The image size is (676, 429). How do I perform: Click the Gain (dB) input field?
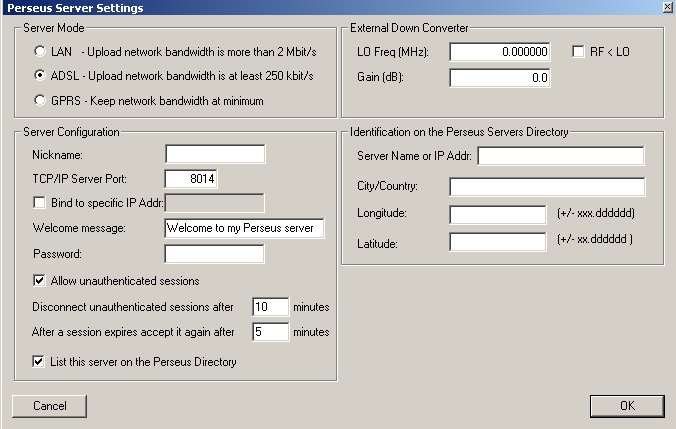pyautogui.click(x=500, y=78)
